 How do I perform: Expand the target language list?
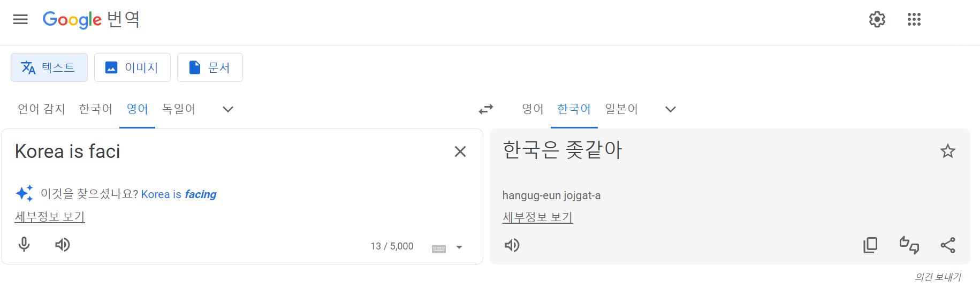click(670, 109)
